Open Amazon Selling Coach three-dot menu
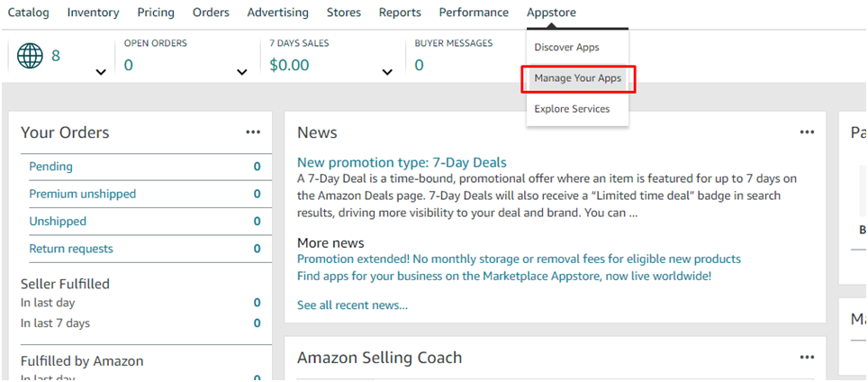Screen dimensions: 868x382 click(x=807, y=358)
